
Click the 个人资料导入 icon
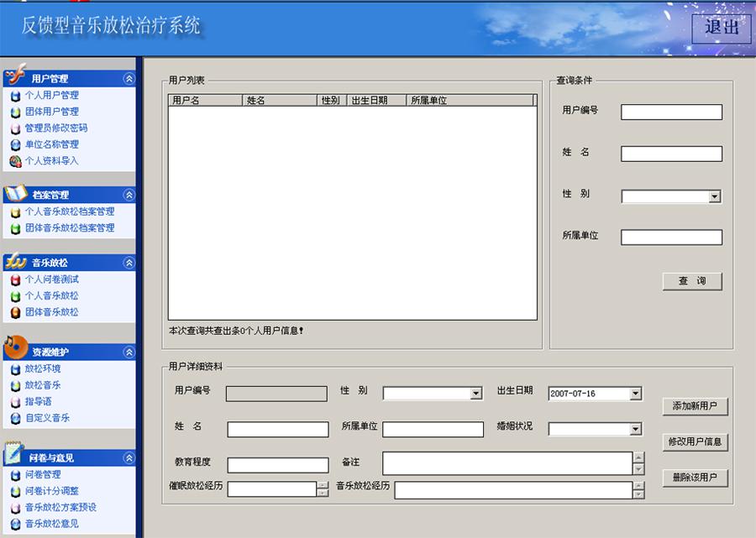pos(15,161)
